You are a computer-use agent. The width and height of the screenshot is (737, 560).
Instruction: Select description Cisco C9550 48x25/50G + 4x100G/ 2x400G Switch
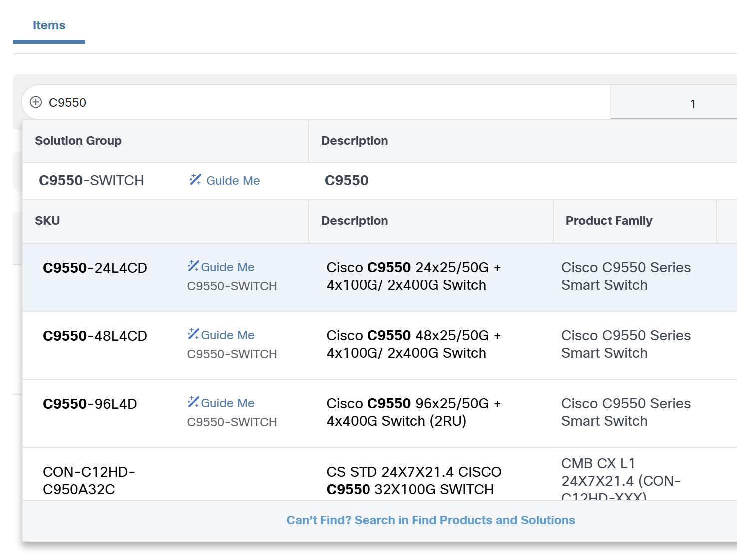[x=413, y=344]
